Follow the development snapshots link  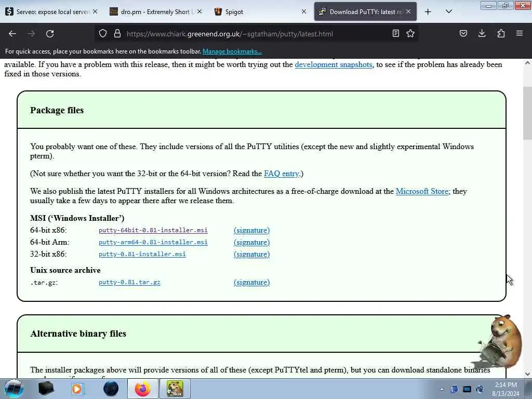pyautogui.click(x=334, y=64)
